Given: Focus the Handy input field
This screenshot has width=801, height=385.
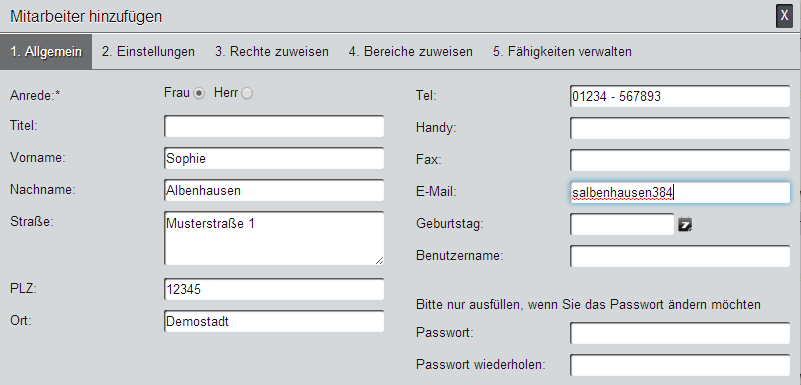Looking at the screenshot, I should [680, 128].
